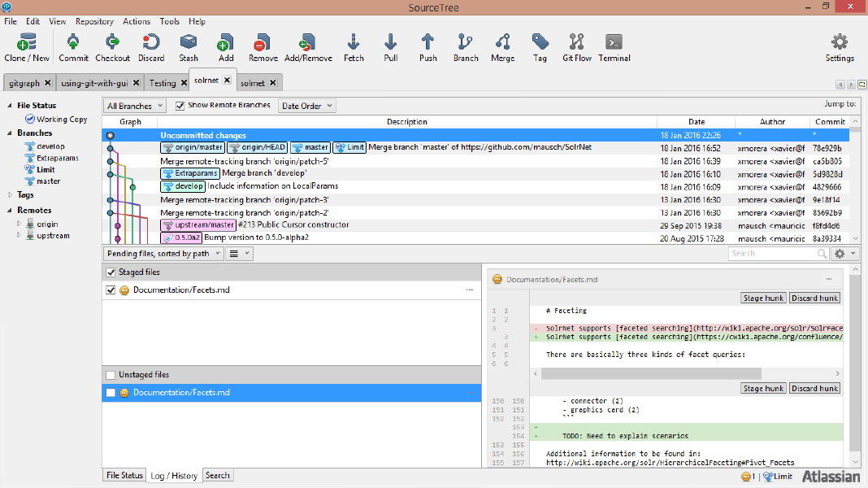The image size is (868, 488).
Task: Click the Remove toolbar icon
Action: [x=263, y=47]
